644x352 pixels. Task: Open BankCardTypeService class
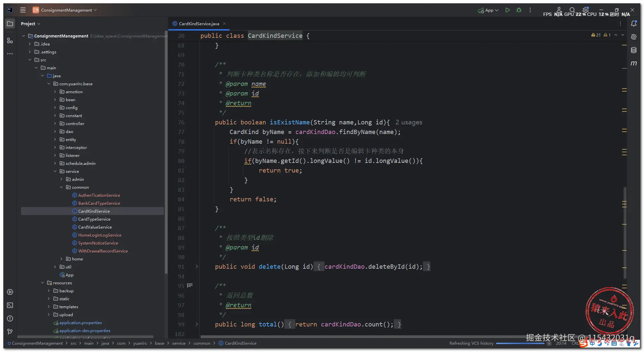click(99, 203)
